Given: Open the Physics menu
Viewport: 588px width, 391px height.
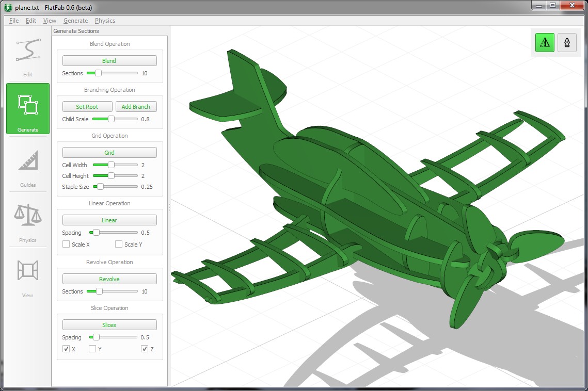Looking at the screenshot, I should coord(105,21).
